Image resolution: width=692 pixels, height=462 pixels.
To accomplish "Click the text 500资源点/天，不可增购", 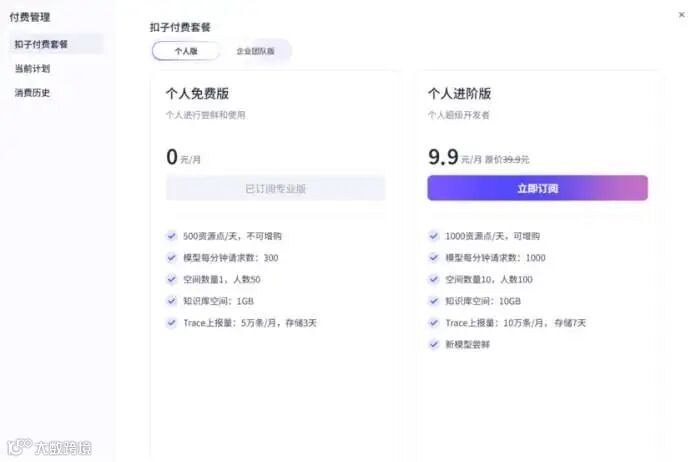I will coord(232,236).
